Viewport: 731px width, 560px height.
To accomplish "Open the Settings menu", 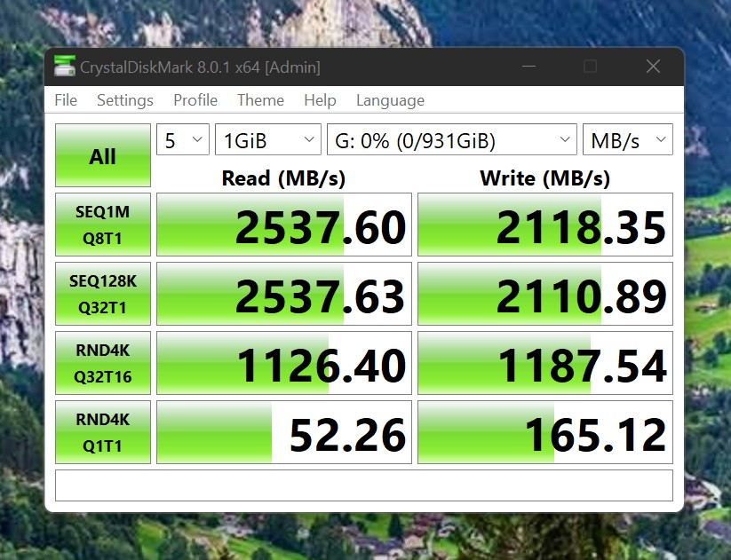I will [x=125, y=100].
